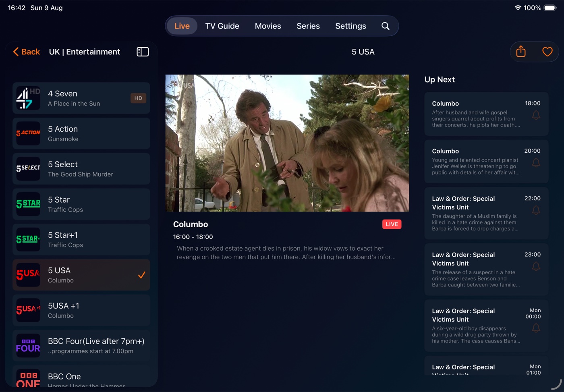Open Up Next title Columbo at 18:00
Image resolution: width=564 pixels, height=392 pixels.
pos(445,104)
